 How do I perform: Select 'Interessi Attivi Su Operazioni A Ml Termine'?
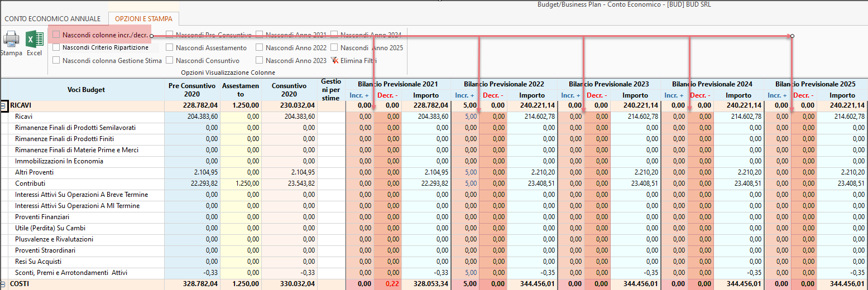click(78, 206)
